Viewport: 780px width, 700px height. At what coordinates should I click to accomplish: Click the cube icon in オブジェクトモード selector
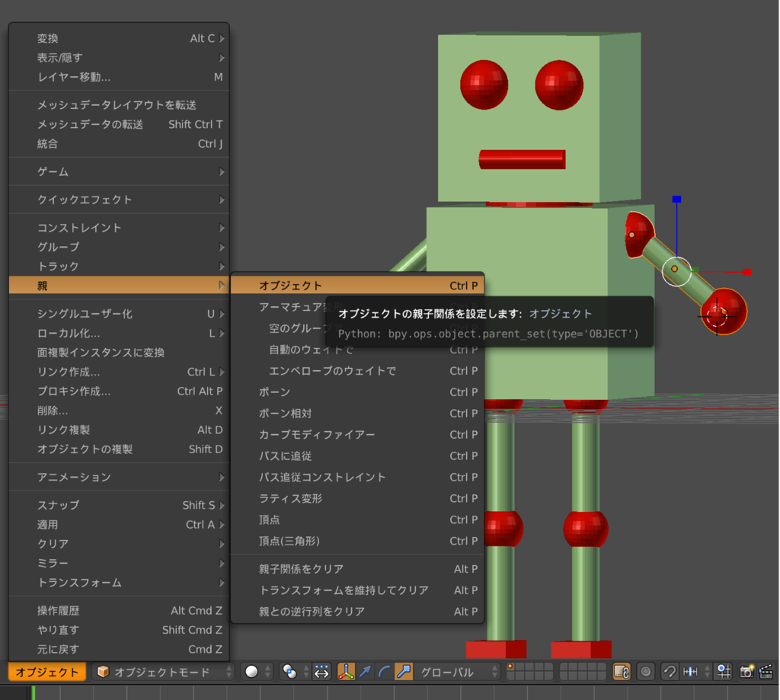tap(103, 672)
